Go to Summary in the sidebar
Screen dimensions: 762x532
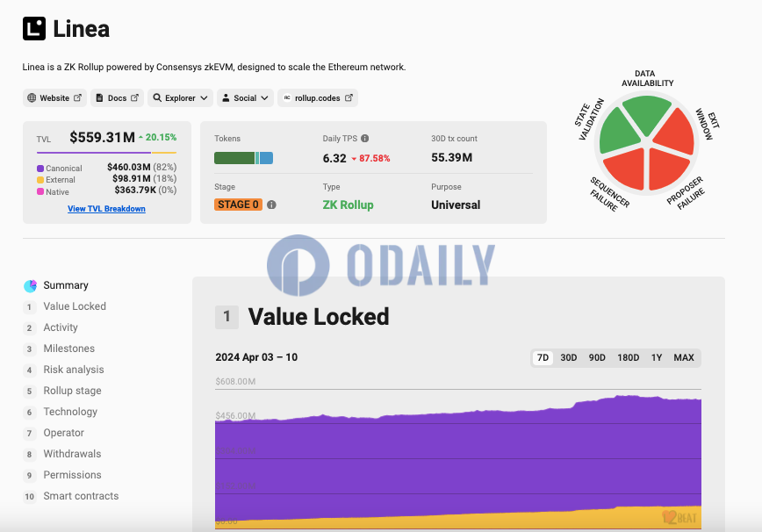point(66,285)
